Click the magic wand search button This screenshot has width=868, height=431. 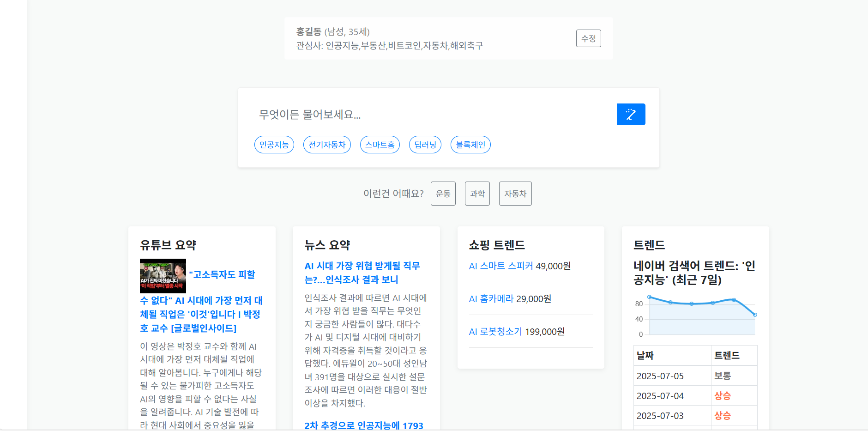click(631, 114)
